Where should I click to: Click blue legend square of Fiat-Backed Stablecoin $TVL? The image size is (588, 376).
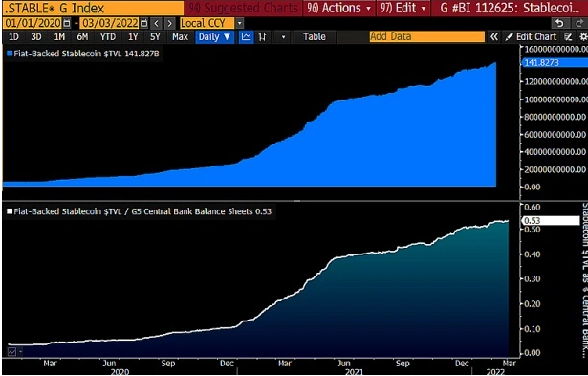click(x=10, y=54)
